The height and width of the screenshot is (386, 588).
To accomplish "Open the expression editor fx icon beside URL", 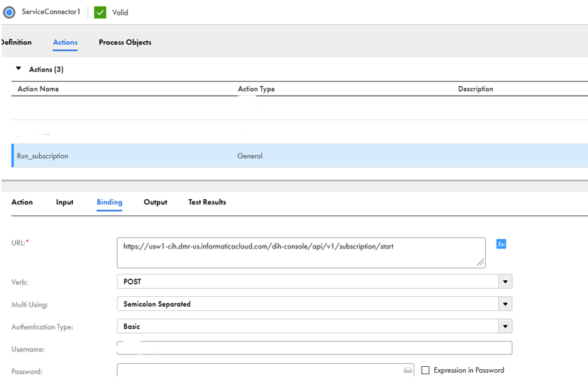I will tap(501, 244).
